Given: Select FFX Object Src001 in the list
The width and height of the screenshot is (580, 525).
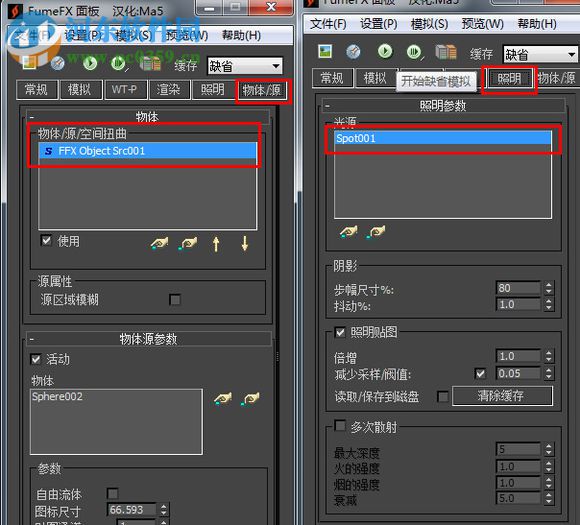Looking at the screenshot, I should [x=148, y=151].
